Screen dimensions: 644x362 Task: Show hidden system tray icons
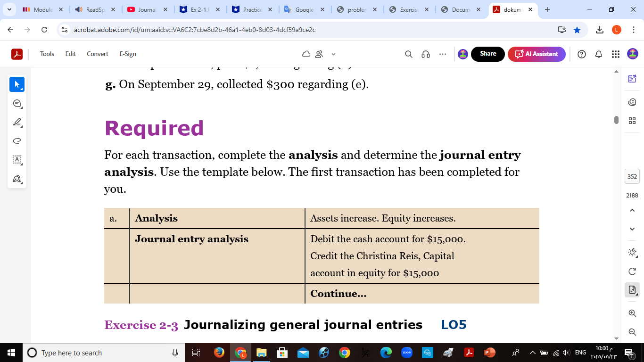tap(533, 353)
